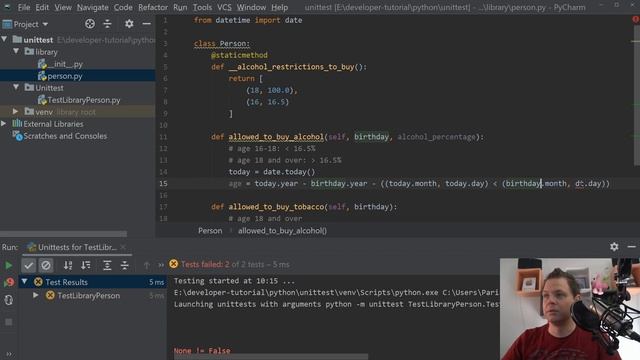Close the Unittests for TestLibr run tab
This screenshot has width=640, height=360.
tap(123, 247)
